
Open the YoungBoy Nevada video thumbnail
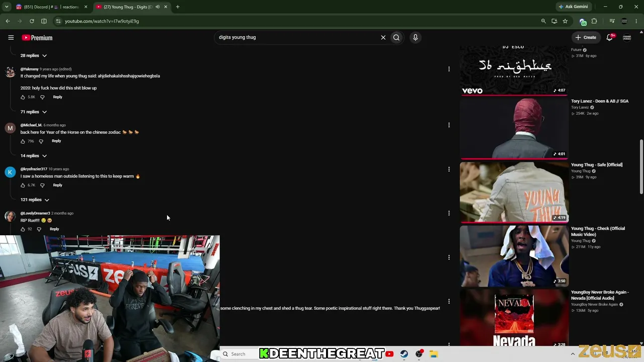coord(514,318)
